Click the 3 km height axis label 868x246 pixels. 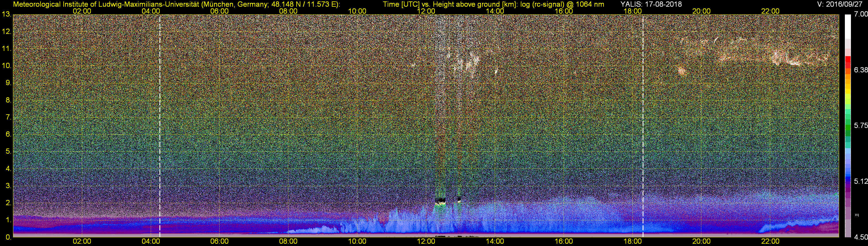[x=8, y=186]
